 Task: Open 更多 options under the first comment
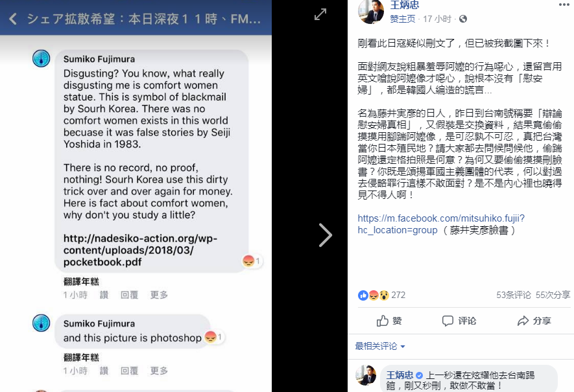tap(159, 295)
